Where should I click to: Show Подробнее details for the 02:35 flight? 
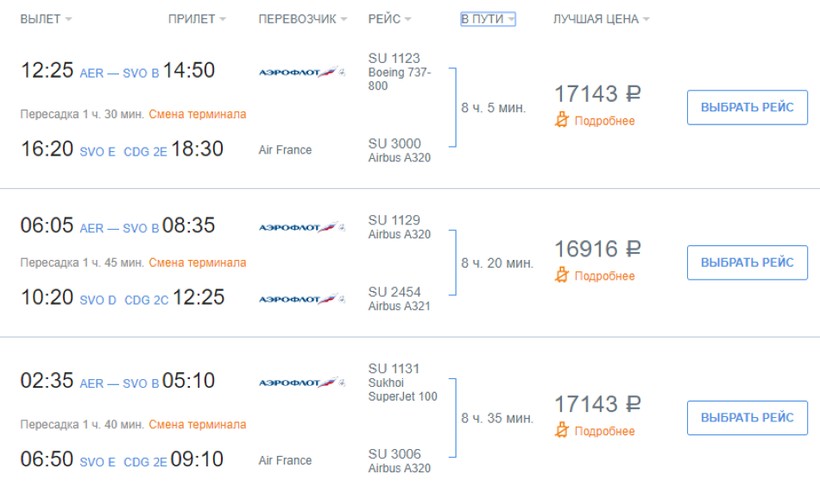[x=604, y=431]
